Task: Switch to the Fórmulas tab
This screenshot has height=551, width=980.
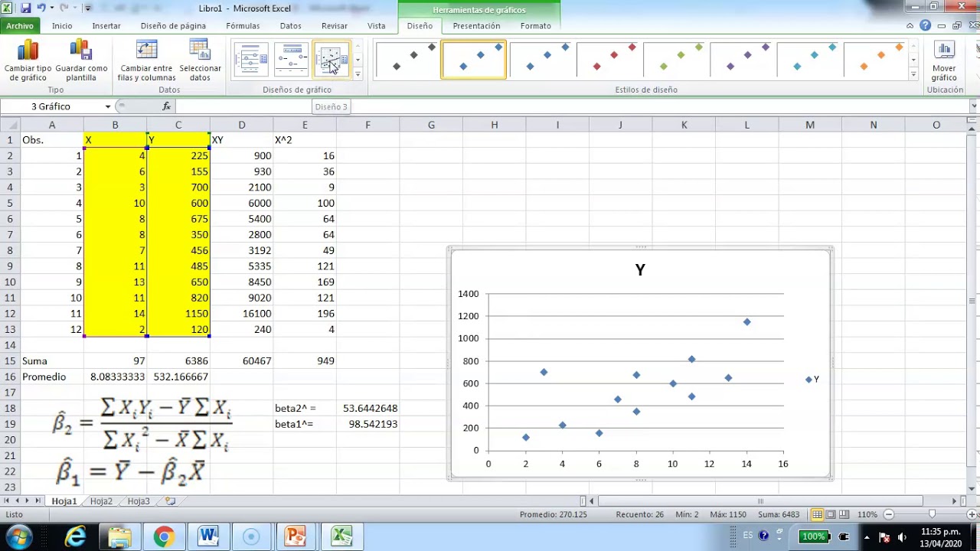Action: (x=243, y=26)
